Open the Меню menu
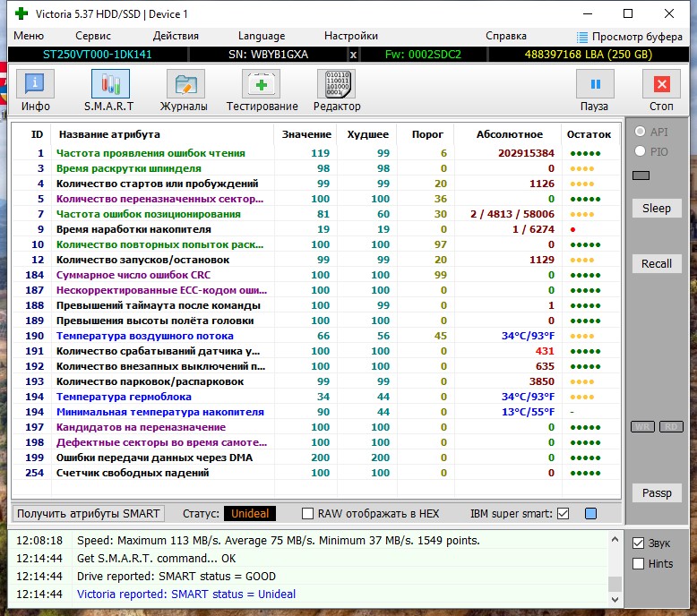This screenshot has width=697, height=616. (29, 36)
